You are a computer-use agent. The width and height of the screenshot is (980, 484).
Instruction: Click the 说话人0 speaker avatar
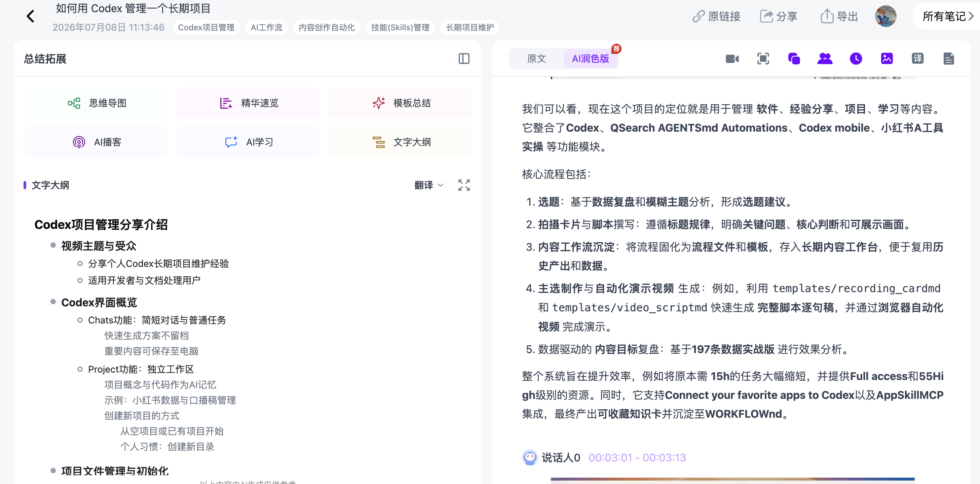click(x=530, y=457)
